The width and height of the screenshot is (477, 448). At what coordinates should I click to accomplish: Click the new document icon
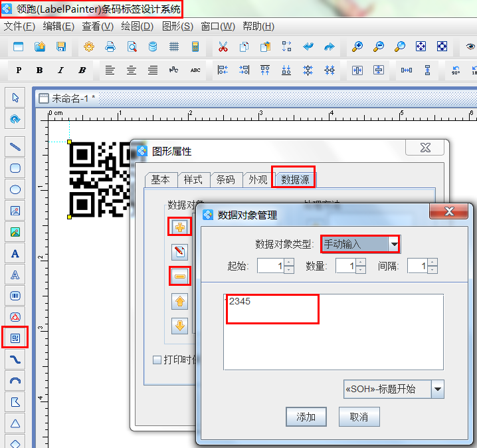point(18,47)
